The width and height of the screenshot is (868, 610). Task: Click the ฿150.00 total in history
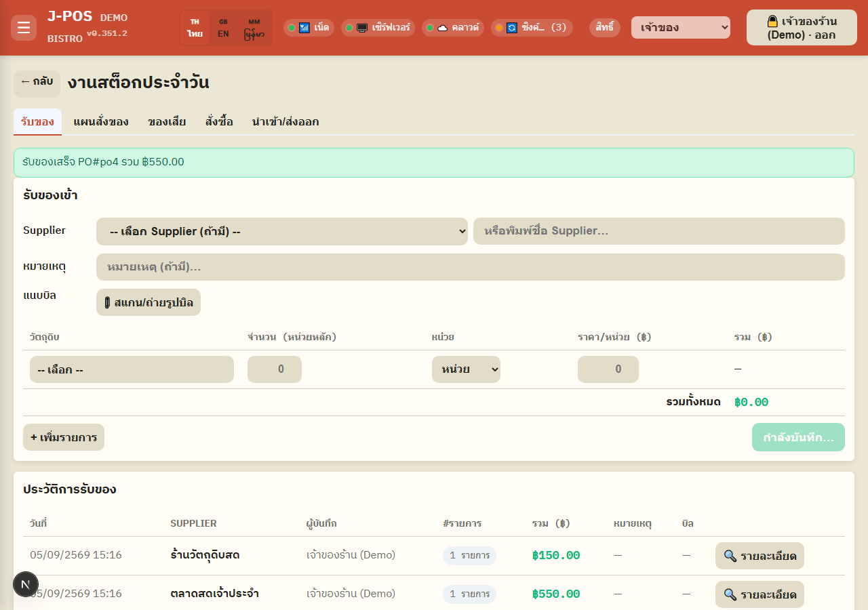pyautogui.click(x=556, y=556)
